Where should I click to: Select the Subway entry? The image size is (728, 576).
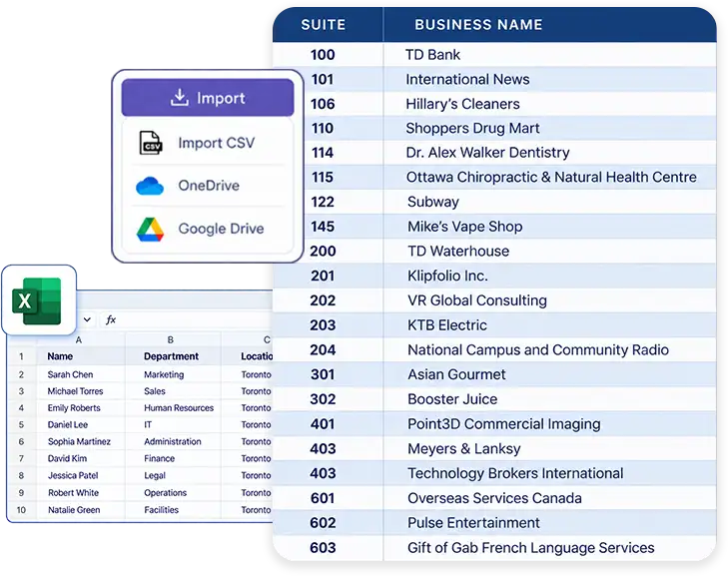433,202
